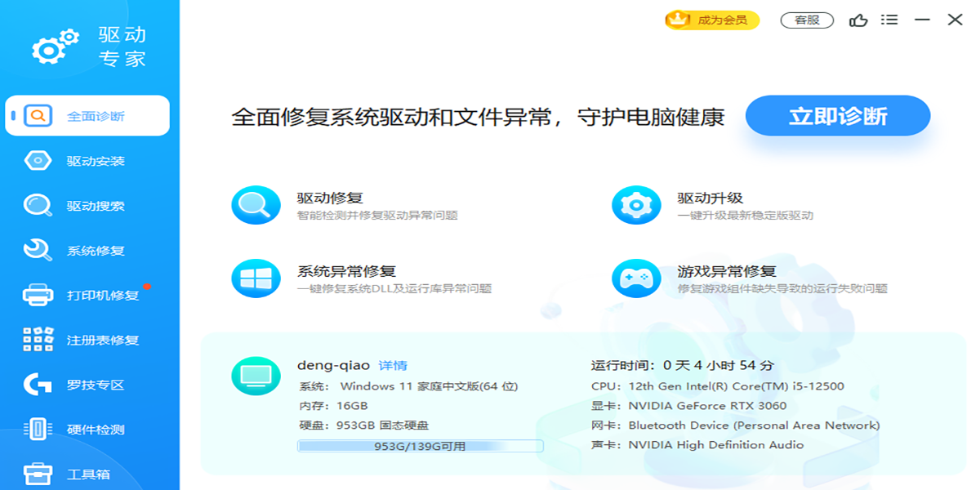Click the 游戏异常修复 title text

coord(727,271)
